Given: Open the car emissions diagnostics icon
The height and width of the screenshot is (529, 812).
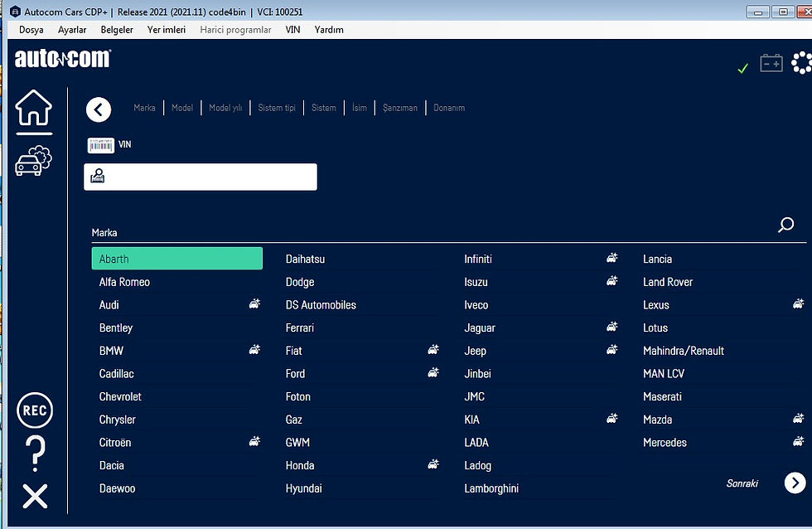Looking at the screenshot, I should pos(34,161).
